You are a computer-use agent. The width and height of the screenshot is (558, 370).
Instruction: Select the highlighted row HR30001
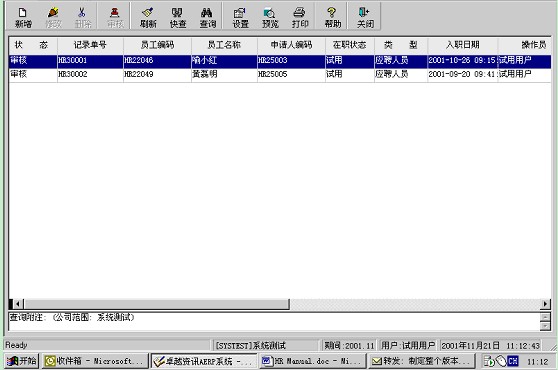280,60
